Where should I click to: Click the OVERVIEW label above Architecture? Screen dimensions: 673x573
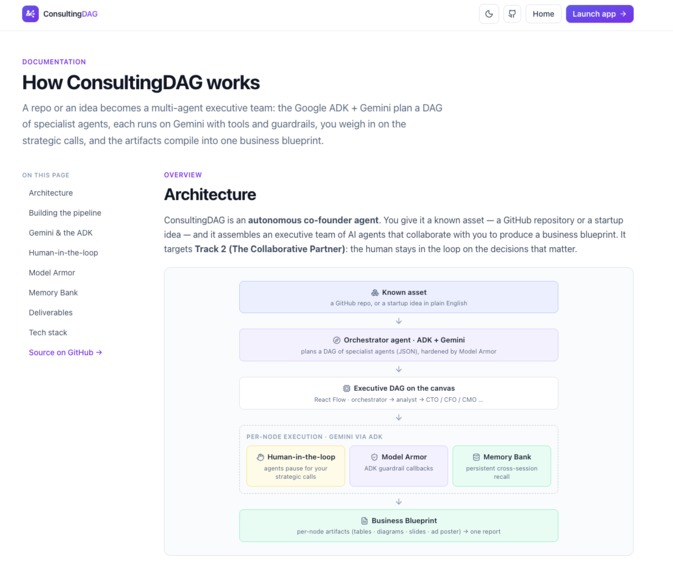183,175
